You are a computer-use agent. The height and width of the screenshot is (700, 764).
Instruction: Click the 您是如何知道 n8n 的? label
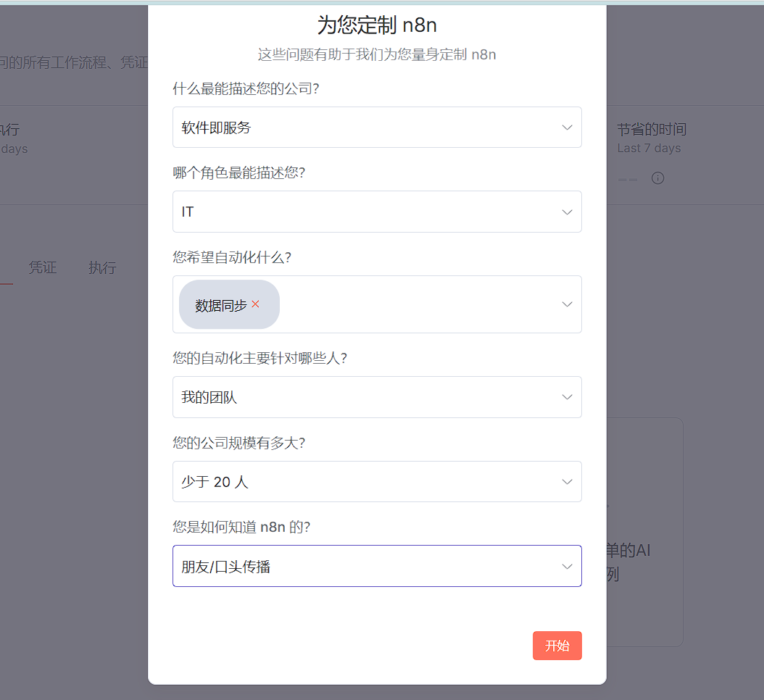pos(241,527)
